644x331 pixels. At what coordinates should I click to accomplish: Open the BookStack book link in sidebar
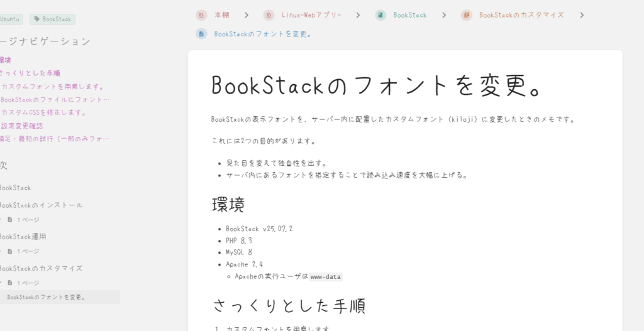[x=15, y=188]
